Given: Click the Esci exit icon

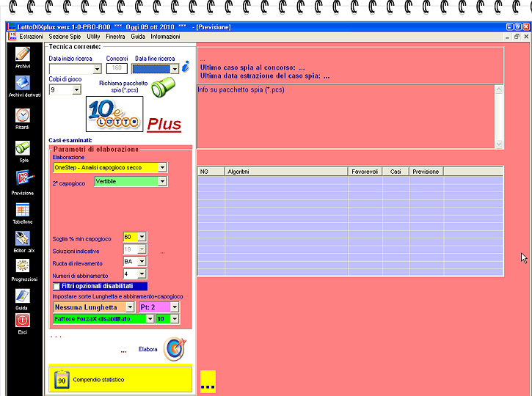Looking at the screenshot, I should pos(23,320).
